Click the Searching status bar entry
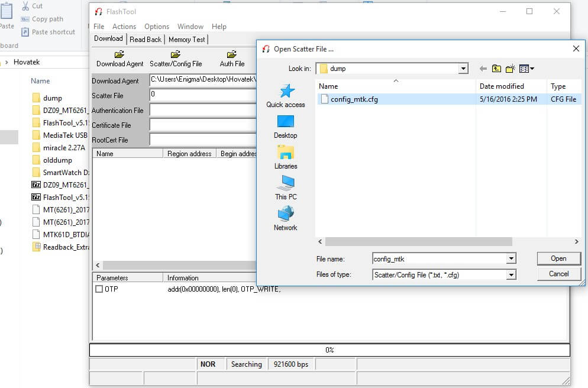 (x=246, y=364)
